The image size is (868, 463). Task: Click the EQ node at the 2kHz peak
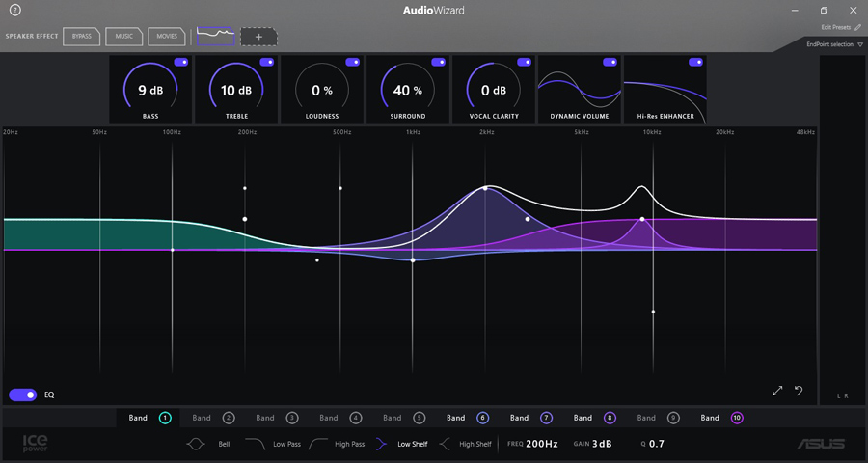[x=485, y=188]
